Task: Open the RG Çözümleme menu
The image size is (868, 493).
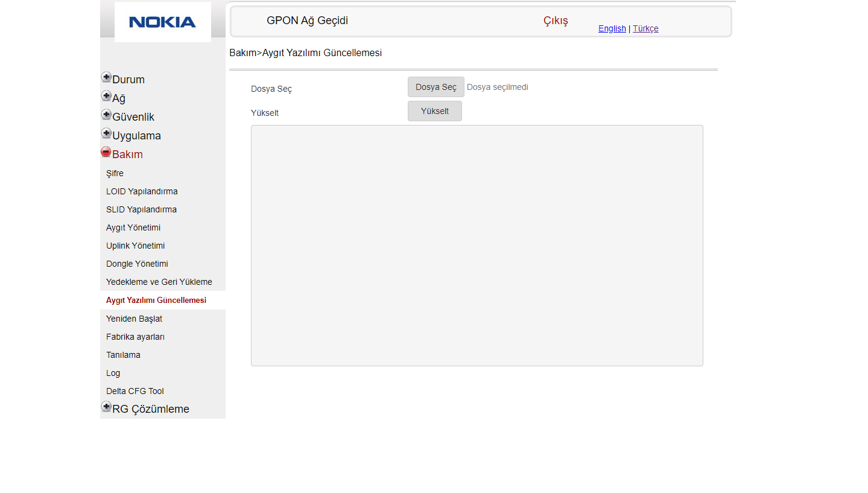Action: click(151, 409)
